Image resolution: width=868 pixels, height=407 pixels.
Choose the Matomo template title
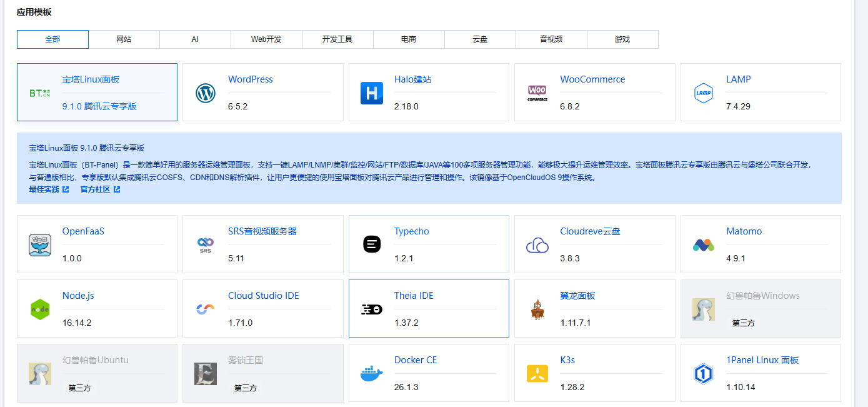pos(744,231)
